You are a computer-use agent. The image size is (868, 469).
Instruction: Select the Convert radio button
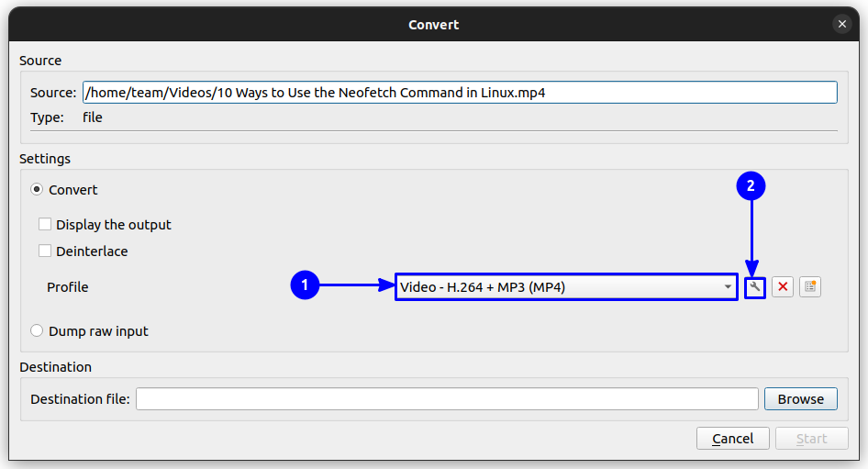(x=37, y=190)
